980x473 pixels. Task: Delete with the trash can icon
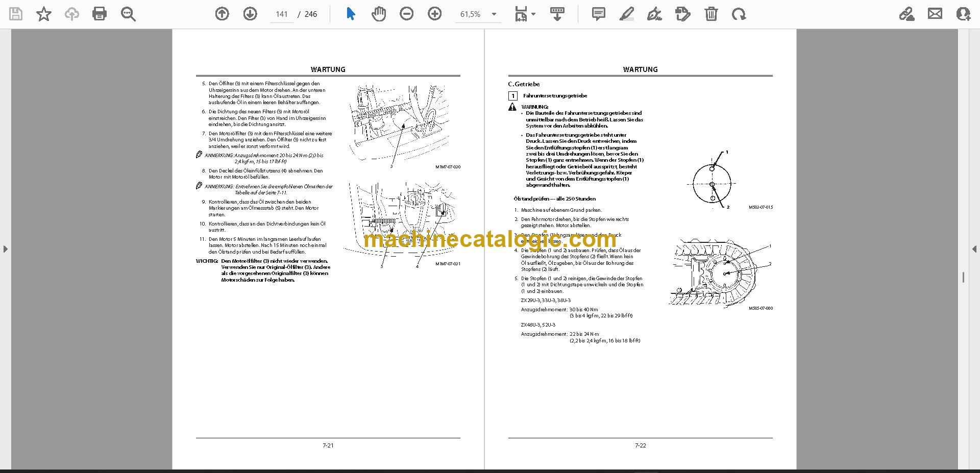711,14
